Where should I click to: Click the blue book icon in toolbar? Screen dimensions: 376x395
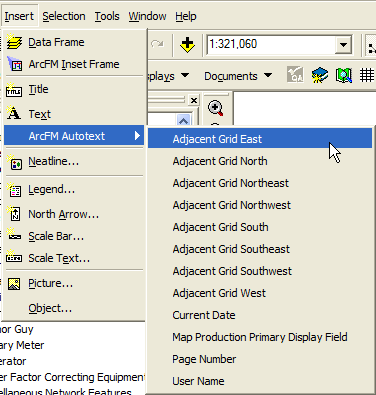(x=320, y=75)
